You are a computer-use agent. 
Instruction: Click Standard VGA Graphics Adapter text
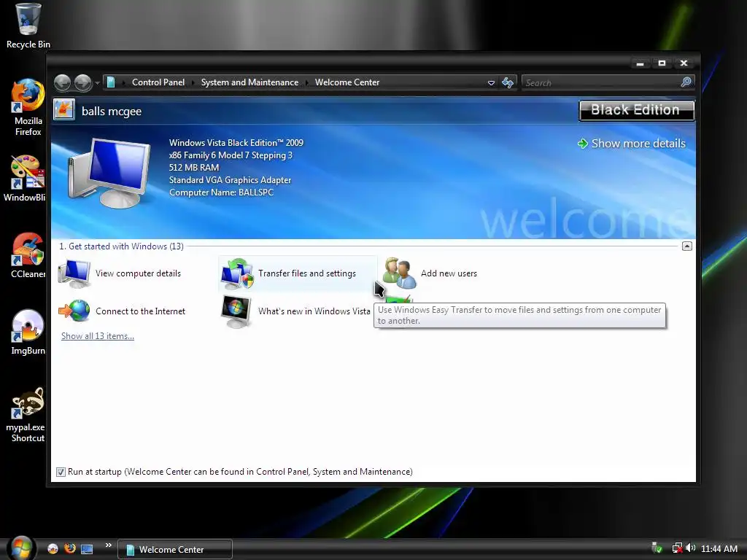click(x=230, y=180)
